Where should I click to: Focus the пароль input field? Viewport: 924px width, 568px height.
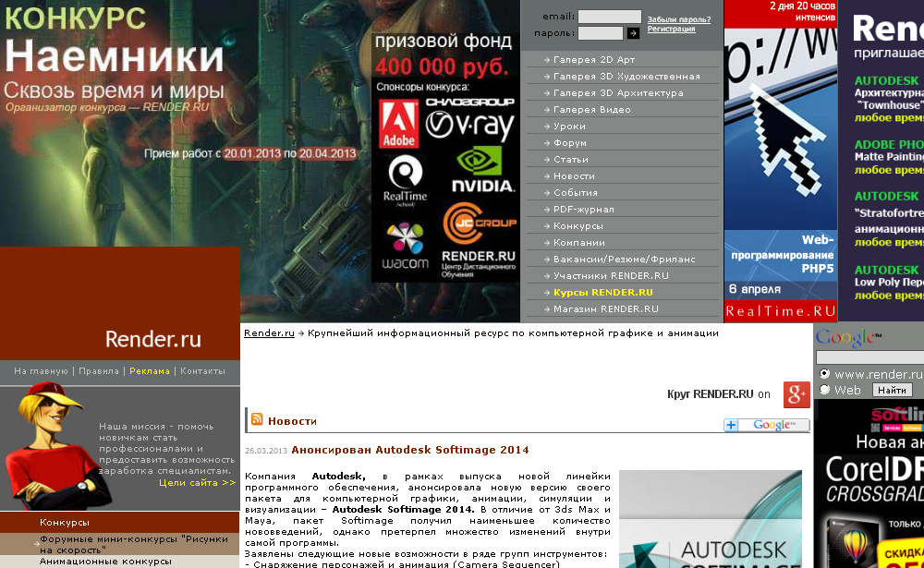pyautogui.click(x=600, y=33)
